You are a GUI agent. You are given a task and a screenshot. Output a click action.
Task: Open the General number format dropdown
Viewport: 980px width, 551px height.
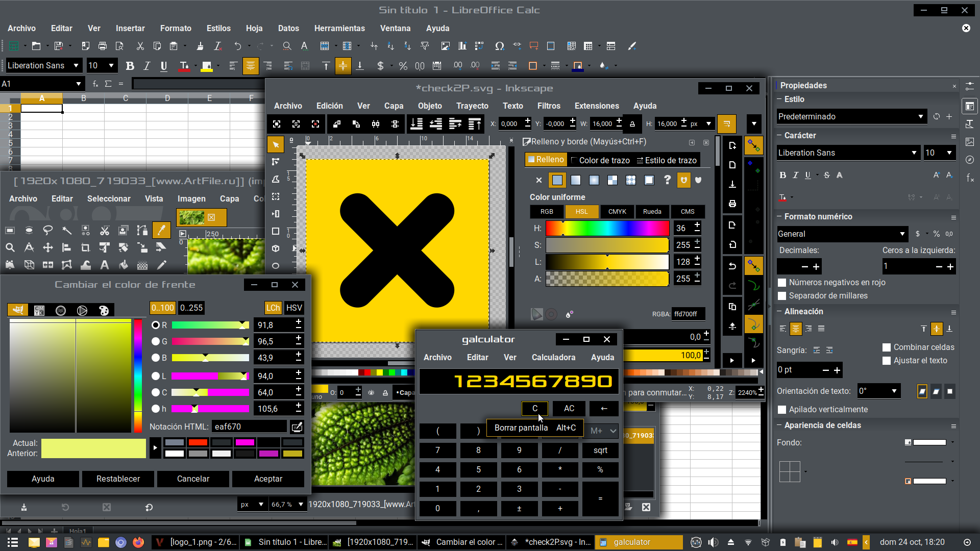902,234
